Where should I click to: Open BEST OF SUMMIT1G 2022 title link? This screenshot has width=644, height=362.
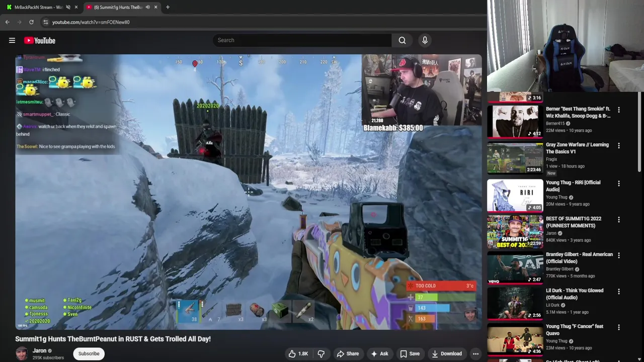(x=574, y=222)
